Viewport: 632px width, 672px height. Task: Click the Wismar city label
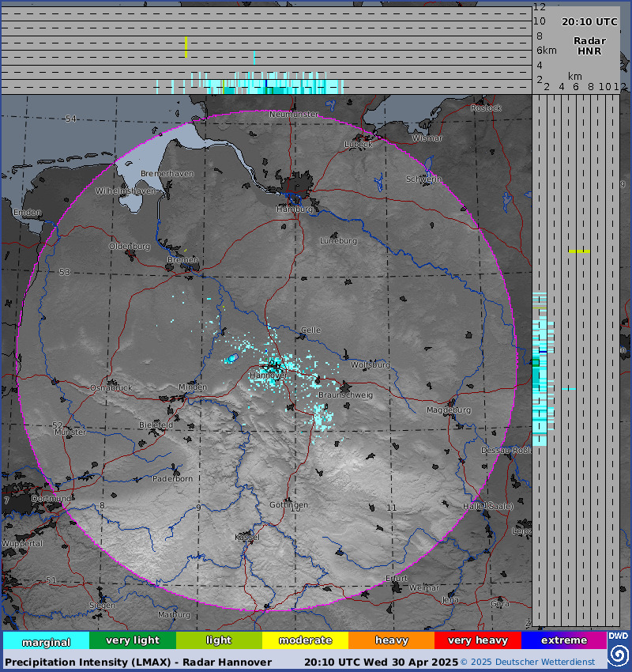point(427,138)
